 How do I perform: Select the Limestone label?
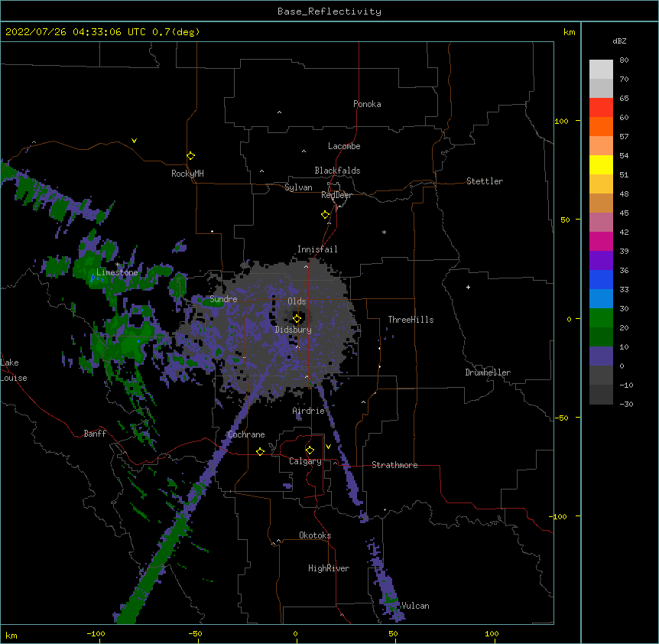[117, 272]
